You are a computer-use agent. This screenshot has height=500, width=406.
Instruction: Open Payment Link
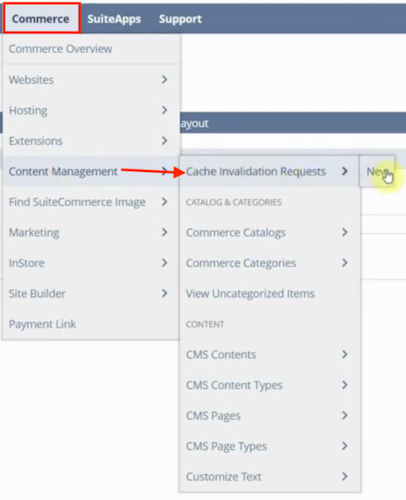(x=42, y=324)
